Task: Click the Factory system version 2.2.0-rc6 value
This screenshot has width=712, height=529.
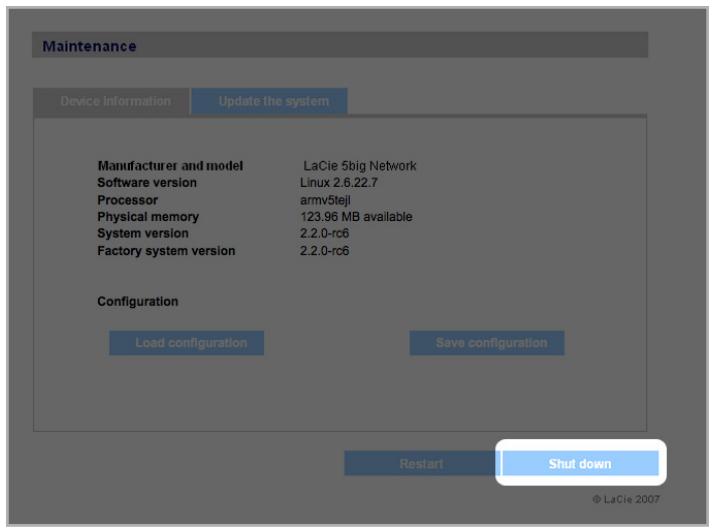Action: coord(324,251)
